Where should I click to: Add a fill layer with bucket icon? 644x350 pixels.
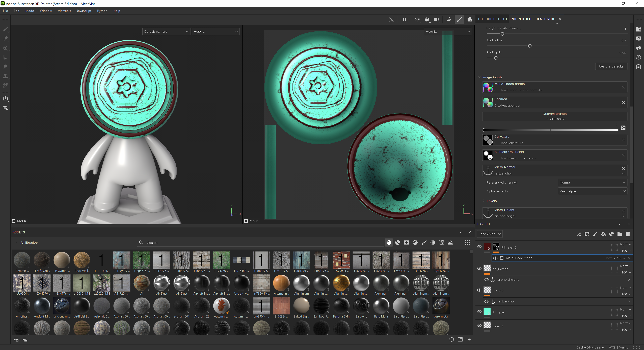[603, 234]
